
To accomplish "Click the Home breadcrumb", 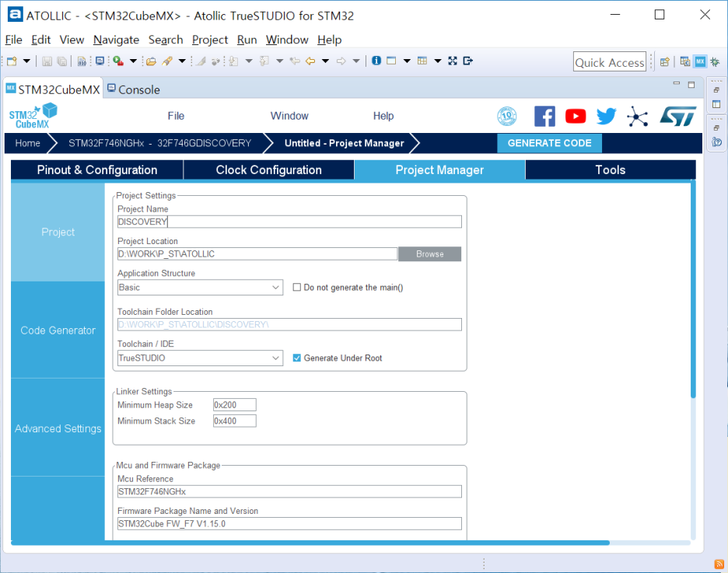I will pos(27,143).
